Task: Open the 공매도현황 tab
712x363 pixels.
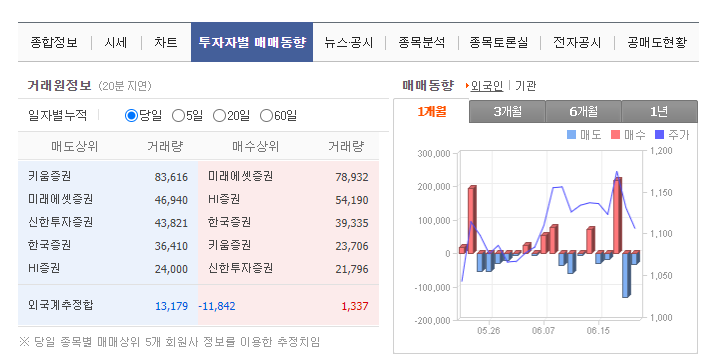Action: point(657,42)
